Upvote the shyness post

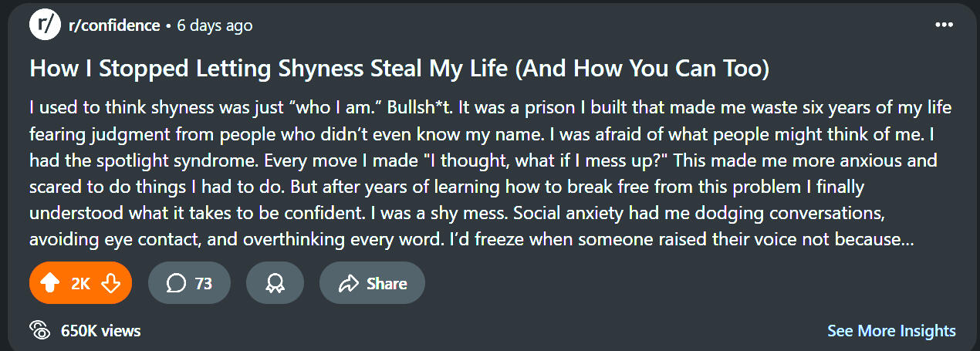tap(49, 284)
